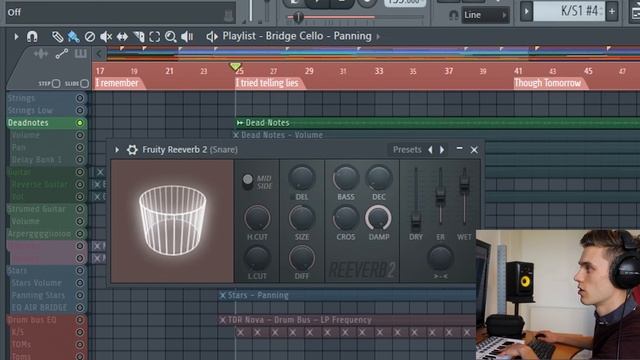Mute the Strumed Guitar track
The width and height of the screenshot is (640, 360).
click(x=80, y=209)
